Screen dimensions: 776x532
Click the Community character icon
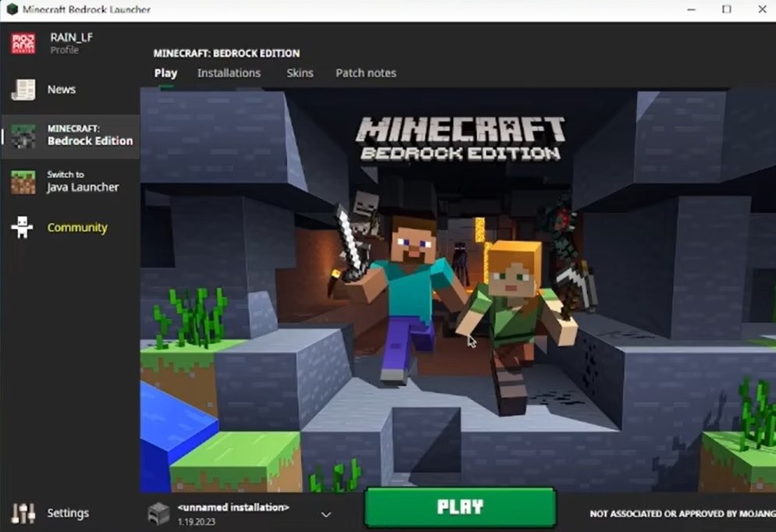[x=23, y=228]
